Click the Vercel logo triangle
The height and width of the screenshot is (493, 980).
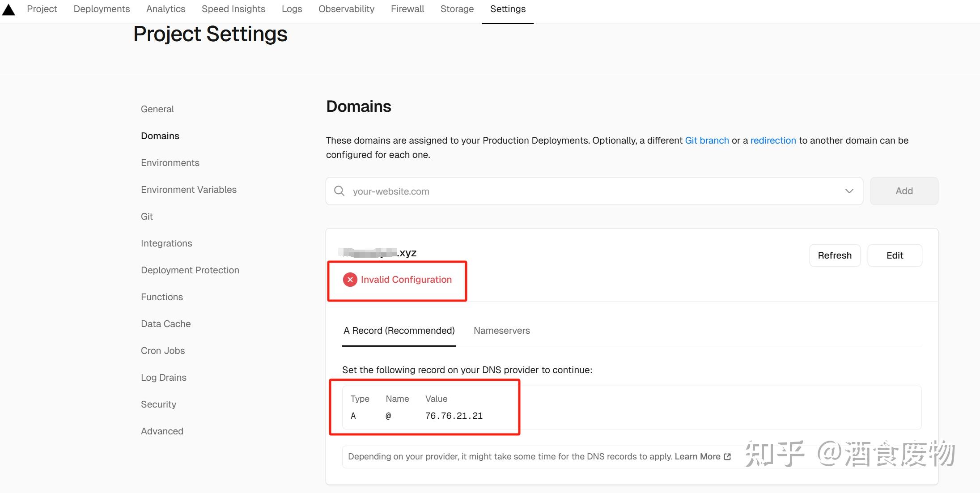[9, 9]
